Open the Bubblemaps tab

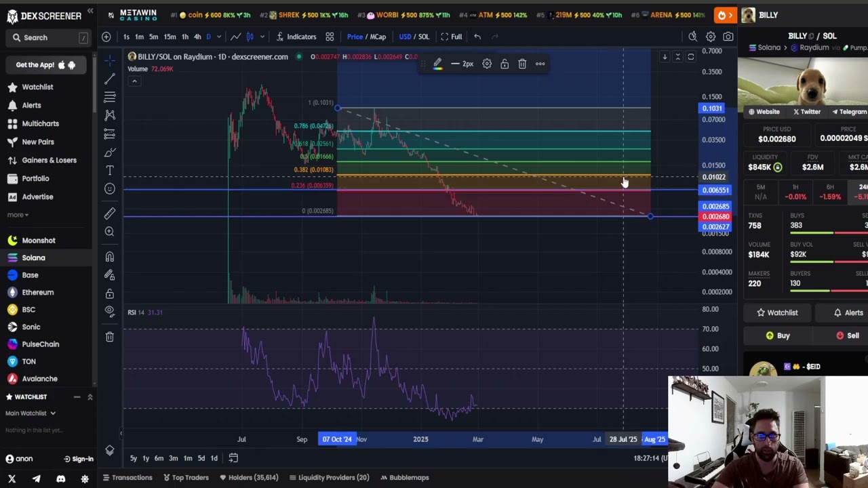coord(404,478)
